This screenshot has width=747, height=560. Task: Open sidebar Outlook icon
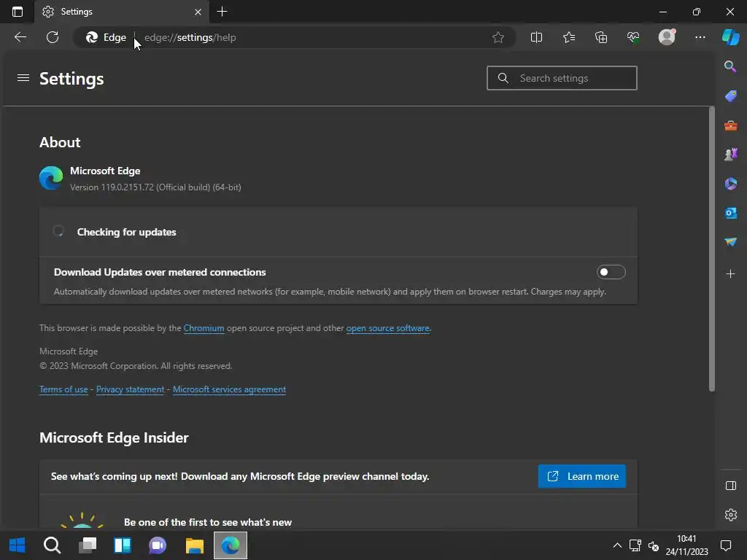[x=730, y=214]
